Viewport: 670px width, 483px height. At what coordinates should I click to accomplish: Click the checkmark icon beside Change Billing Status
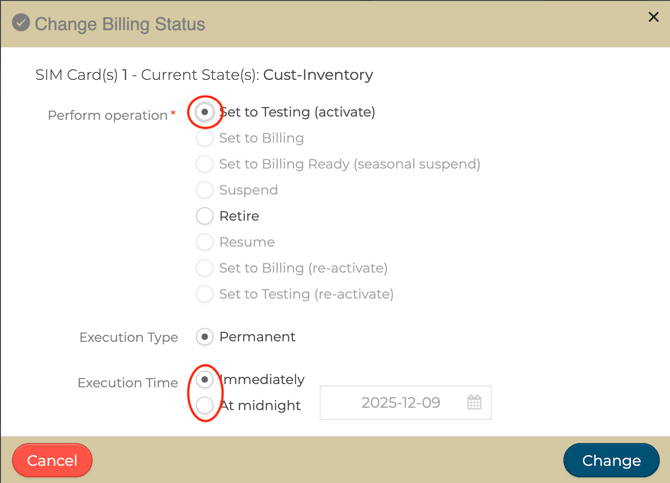pos(20,23)
